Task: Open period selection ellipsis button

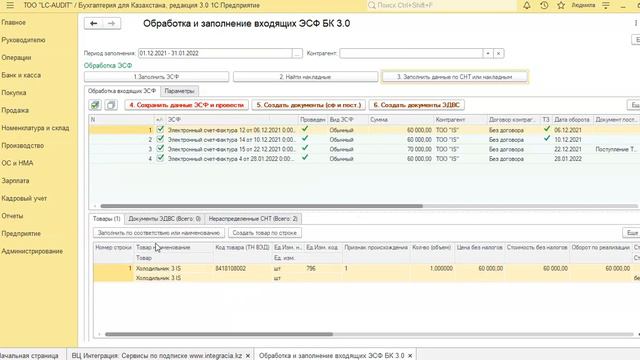Action: [x=297, y=53]
